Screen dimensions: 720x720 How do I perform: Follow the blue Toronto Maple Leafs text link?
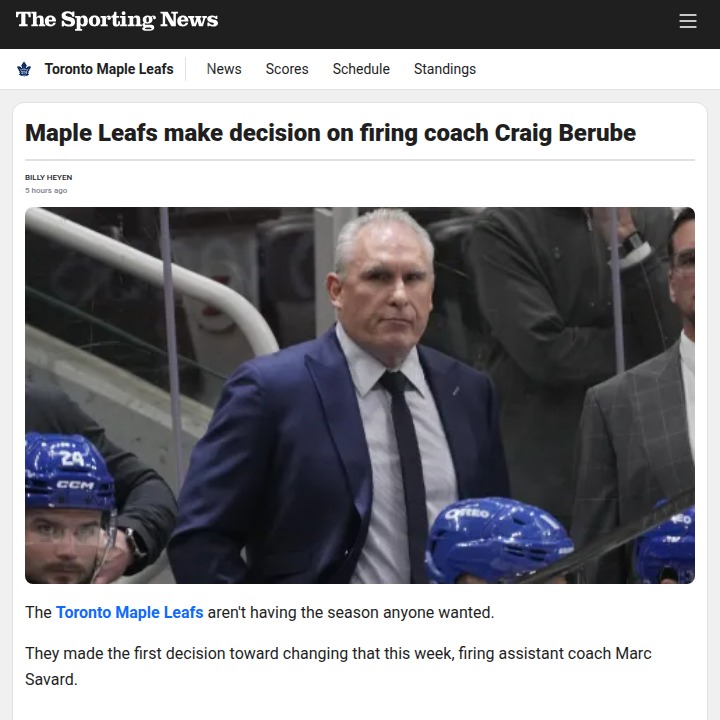[x=129, y=612]
